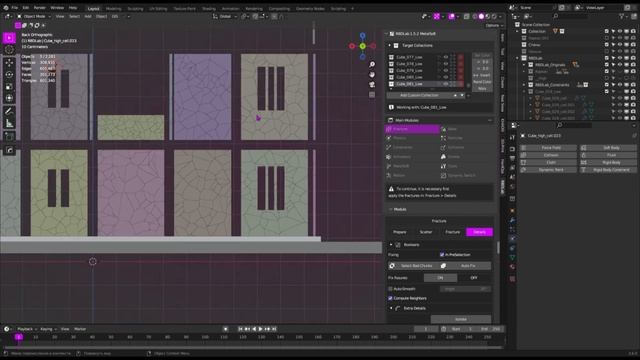Expand the Remesh subpanel
Image resolution: width=640 pixels, height=360 pixels.
[391, 245]
